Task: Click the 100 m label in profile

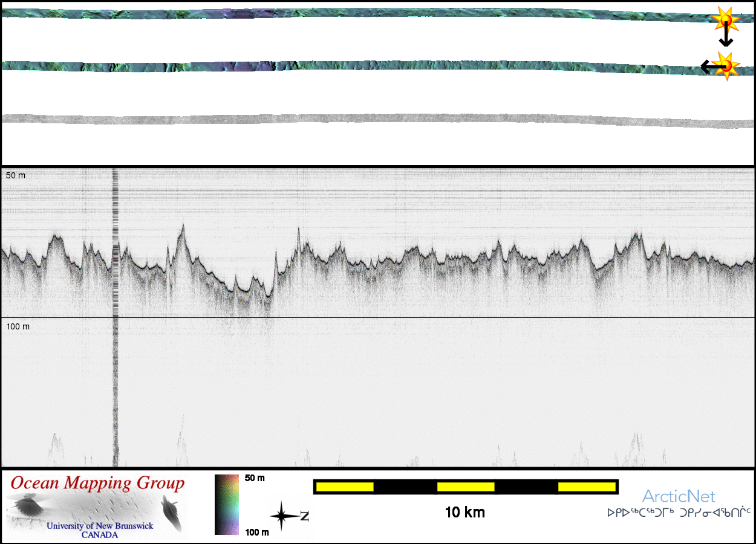Action: click(x=18, y=326)
